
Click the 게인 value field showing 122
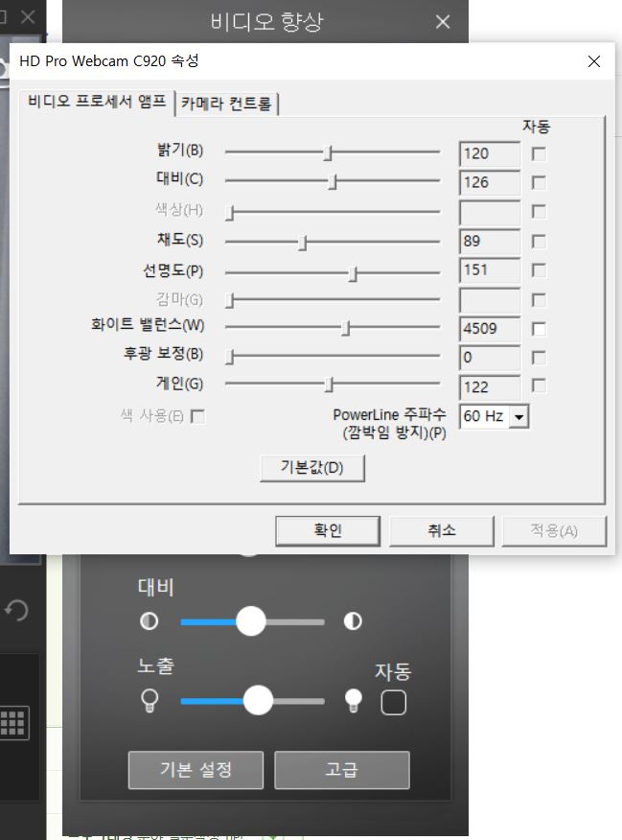(489, 386)
